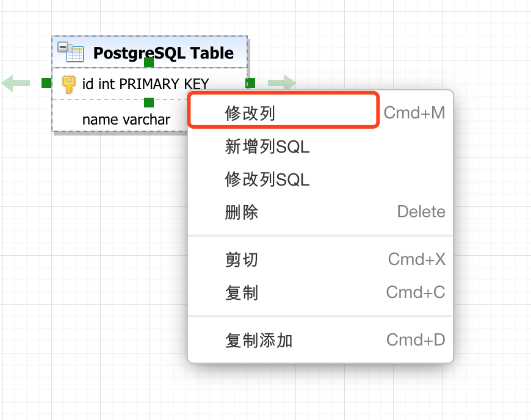Click 删除 to delete the column

point(241,212)
